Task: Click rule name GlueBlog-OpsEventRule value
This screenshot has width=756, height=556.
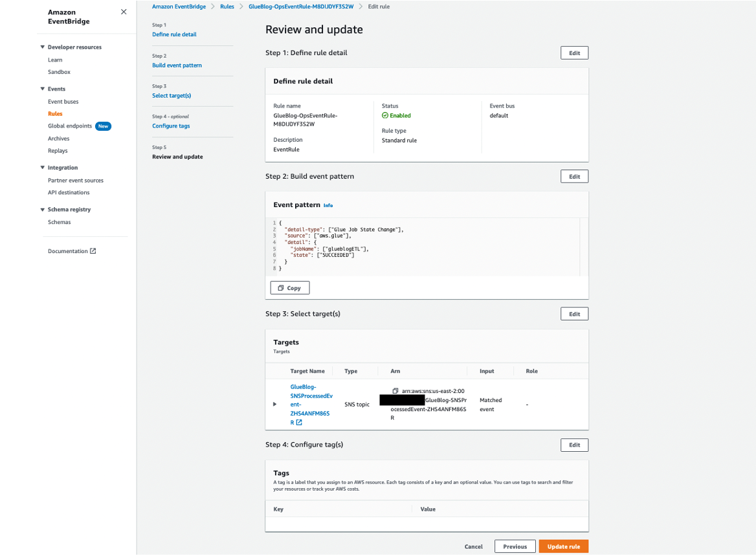Action: [306, 120]
